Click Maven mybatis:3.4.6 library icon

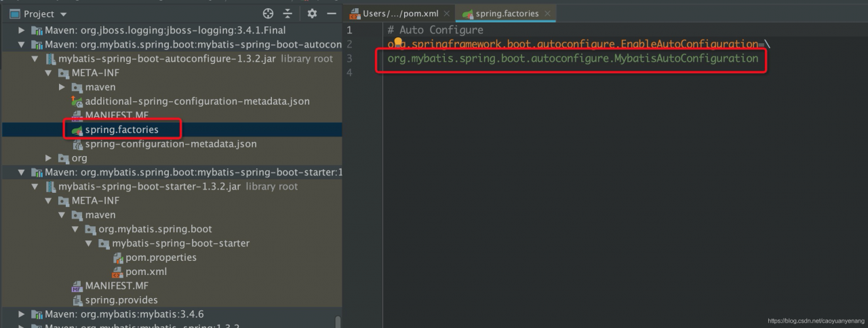pyautogui.click(x=37, y=314)
